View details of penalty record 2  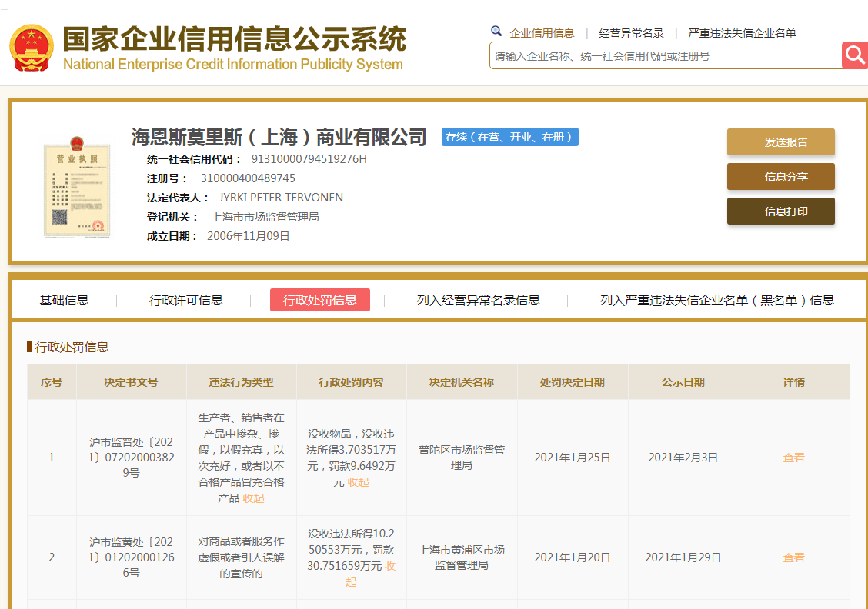793,557
